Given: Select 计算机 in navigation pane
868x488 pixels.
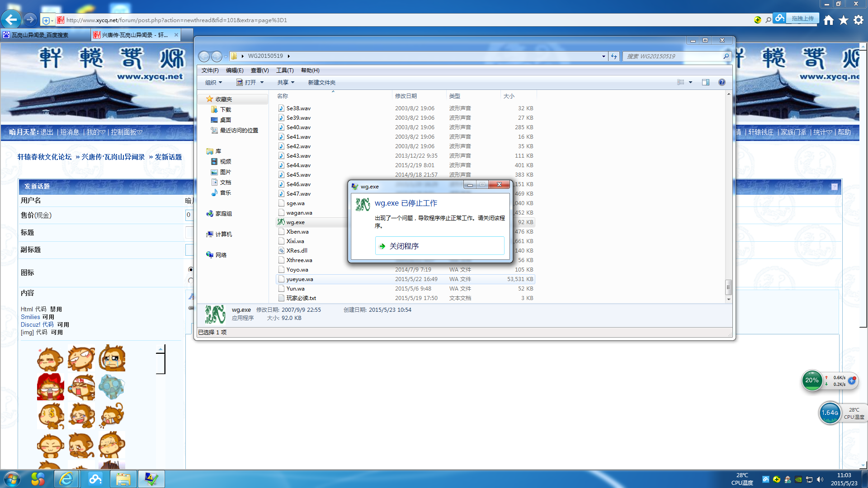Looking at the screenshot, I should point(223,234).
